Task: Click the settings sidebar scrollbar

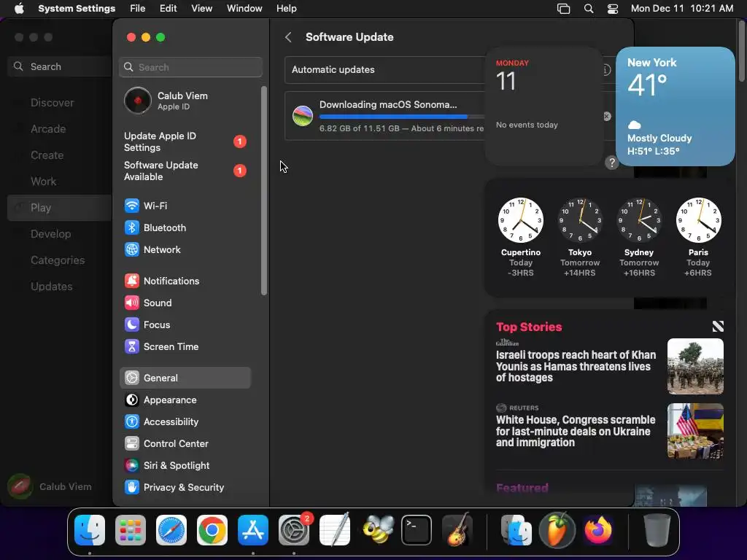Action: point(264,190)
